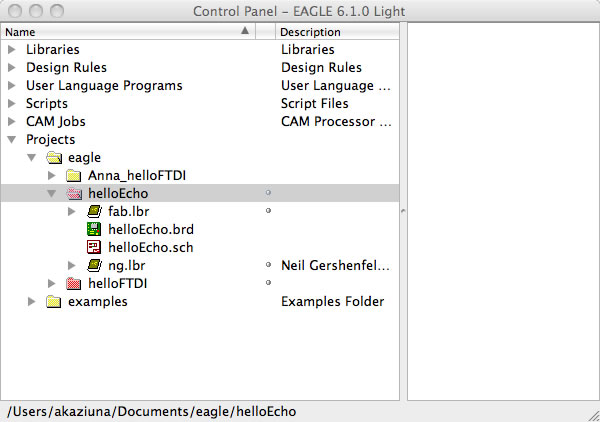The image size is (600, 422).
Task: Expand the examples folder
Action: (x=32, y=301)
